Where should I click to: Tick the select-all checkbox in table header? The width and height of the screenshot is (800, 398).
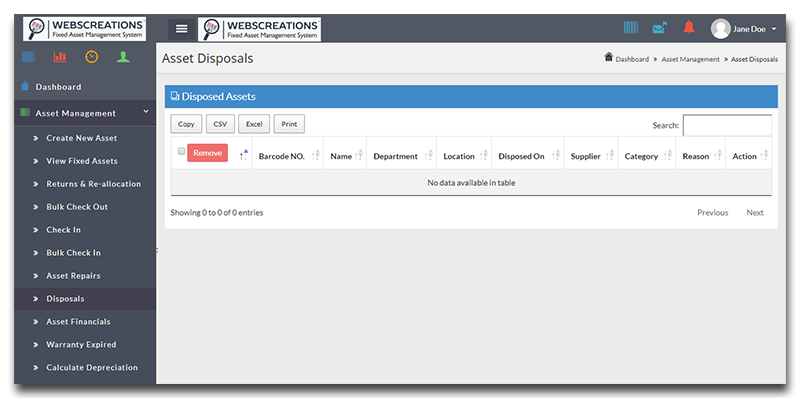click(181, 151)
